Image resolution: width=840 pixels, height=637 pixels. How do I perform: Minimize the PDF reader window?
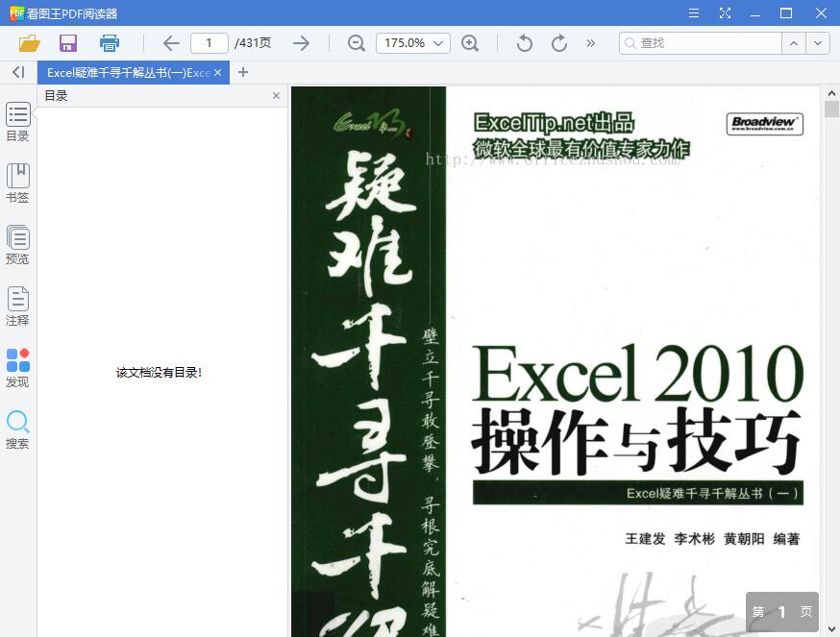755,12
